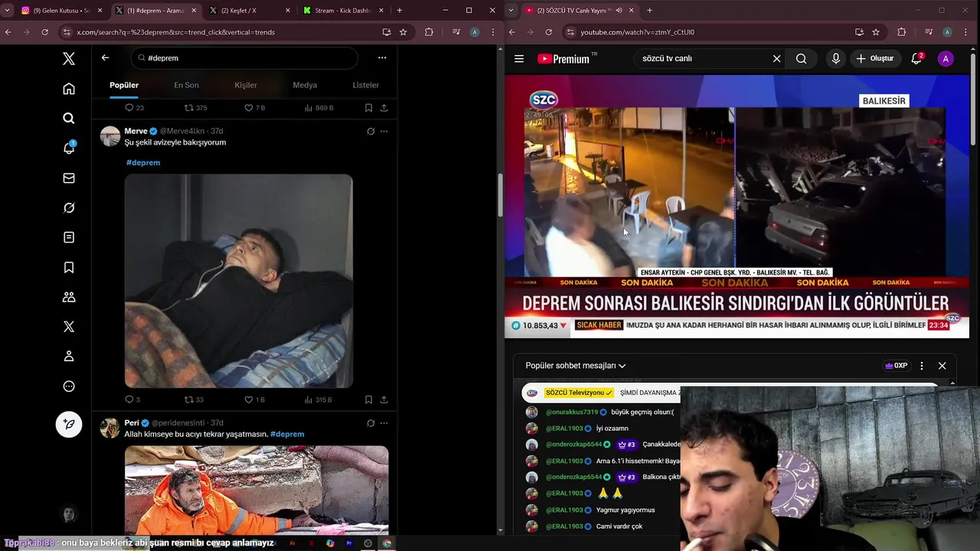The image size is (980, 551).
Task: Click the compose post button
Action: click(69, 425)
